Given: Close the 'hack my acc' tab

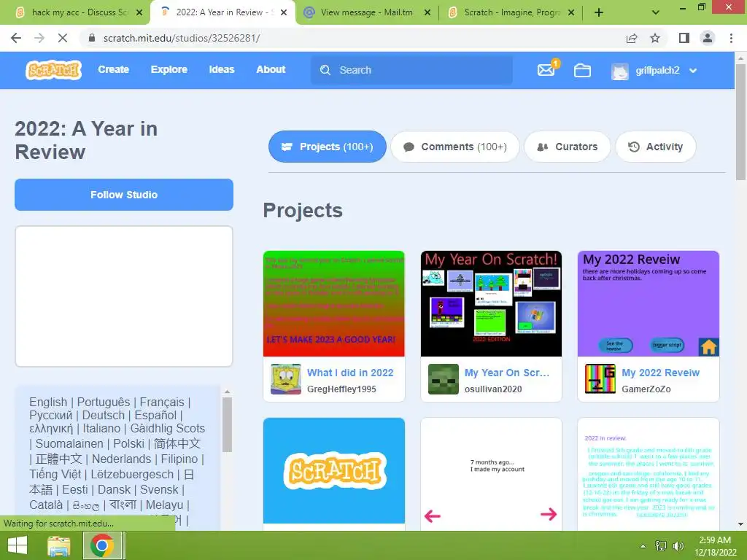Looking at the screenshot, I should pos(139,12).
